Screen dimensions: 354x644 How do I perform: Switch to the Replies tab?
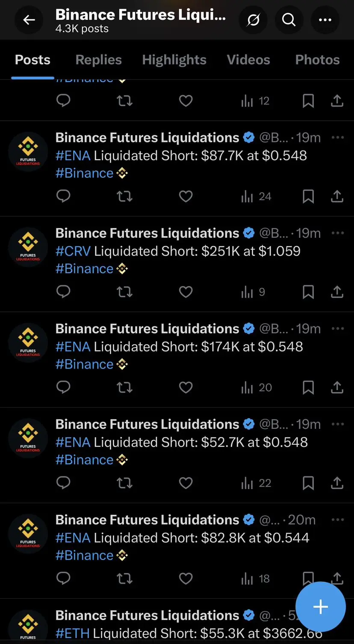(99, 60)
